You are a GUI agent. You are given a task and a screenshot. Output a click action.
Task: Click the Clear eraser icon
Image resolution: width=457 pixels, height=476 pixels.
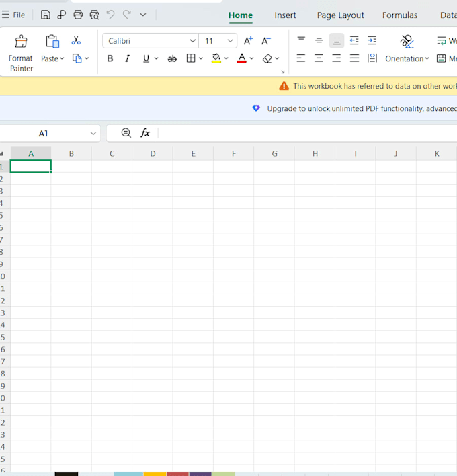[x=267, y=58]
